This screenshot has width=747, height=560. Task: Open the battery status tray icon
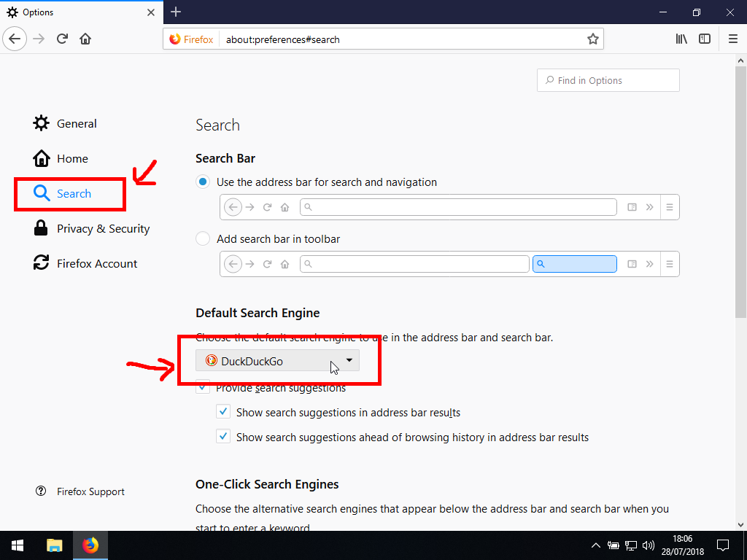613,545
